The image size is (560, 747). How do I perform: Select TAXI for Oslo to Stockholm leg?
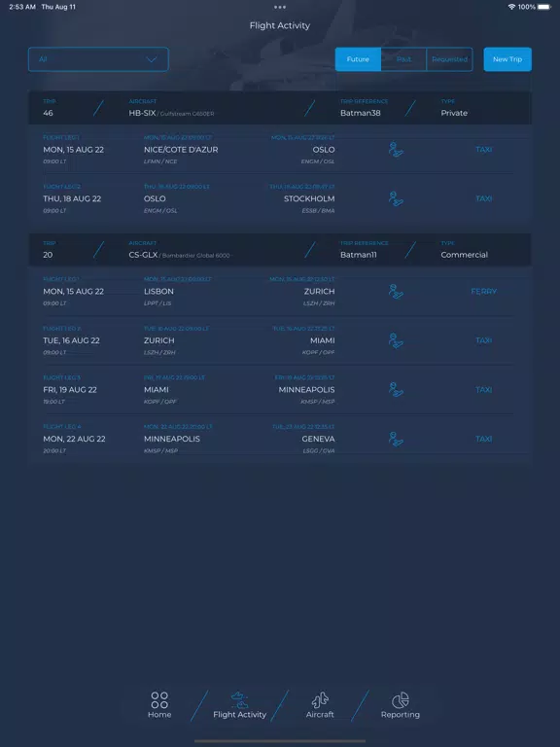pos(484,198)
